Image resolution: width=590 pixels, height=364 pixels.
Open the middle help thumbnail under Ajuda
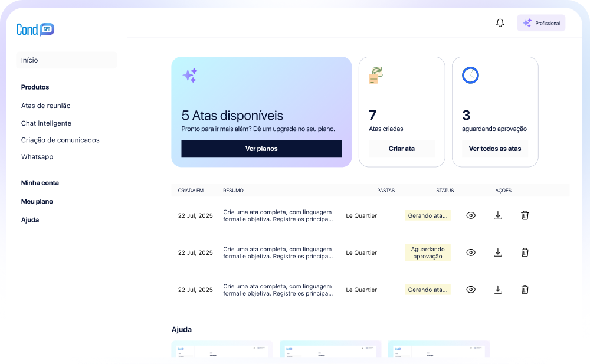[330, 349]
